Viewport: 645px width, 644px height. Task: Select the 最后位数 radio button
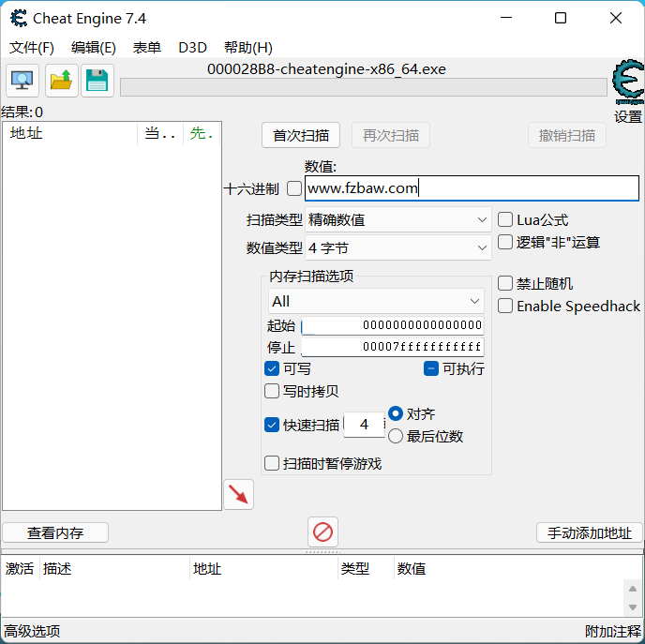(x=396, y=436)
